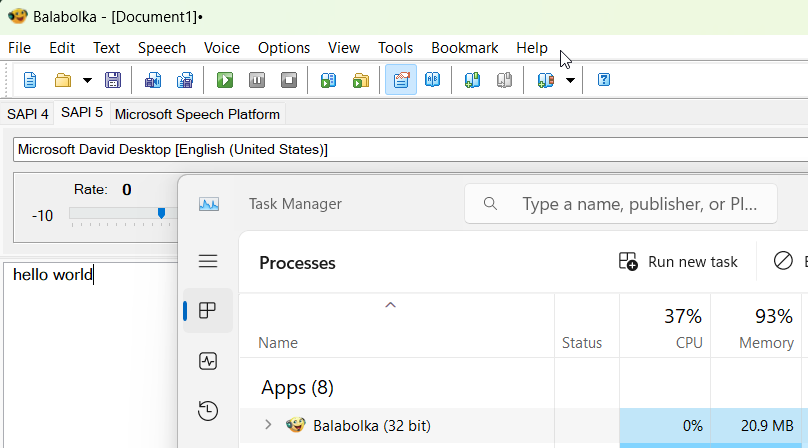Create a new document in Balabolka
808x448 pixels.
(30, 80)
